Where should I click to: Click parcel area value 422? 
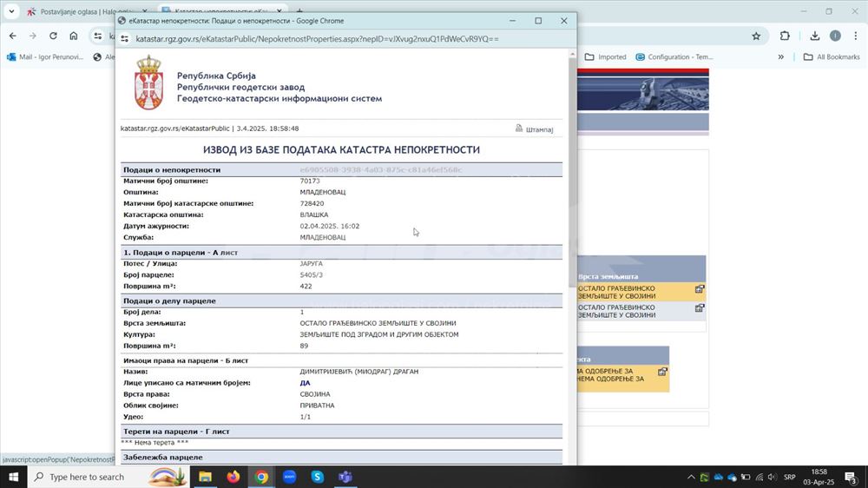(x=306, y=287)
